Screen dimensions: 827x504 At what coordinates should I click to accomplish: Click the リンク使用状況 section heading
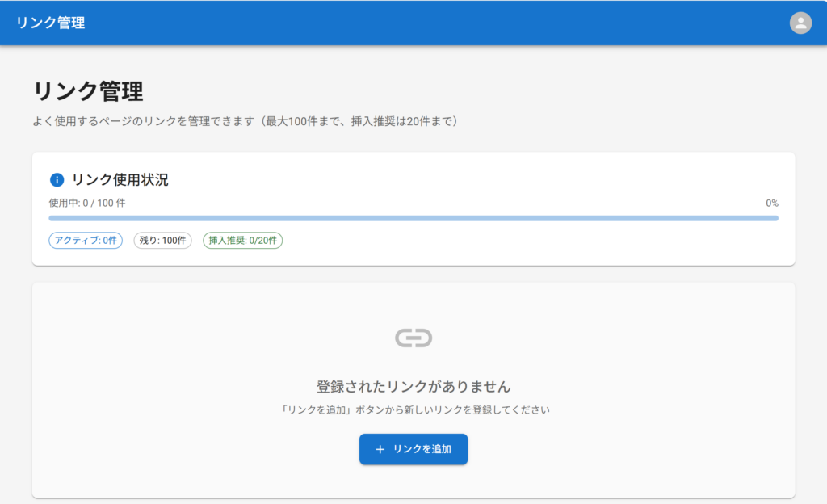tap(120, 180)
